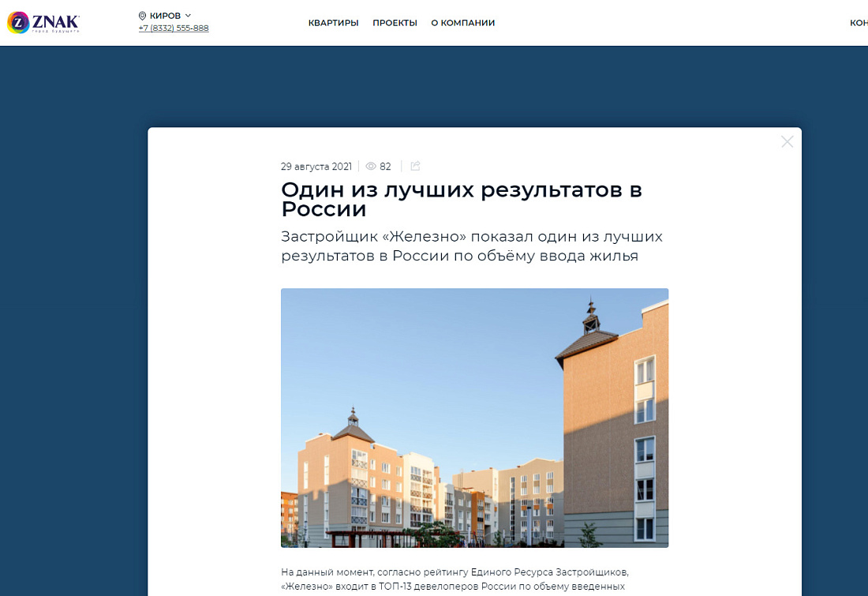
Task: Close the news article popup
Action: 788,142
